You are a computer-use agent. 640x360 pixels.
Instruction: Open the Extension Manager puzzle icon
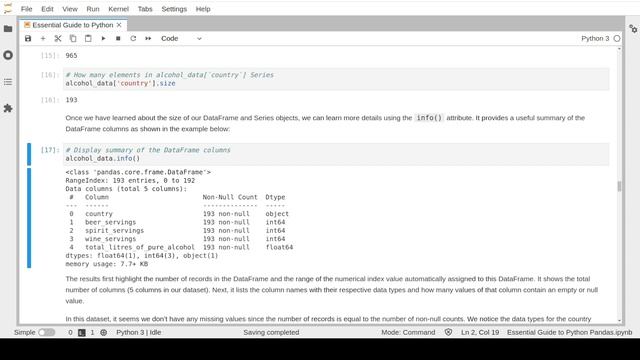(8, 108)
